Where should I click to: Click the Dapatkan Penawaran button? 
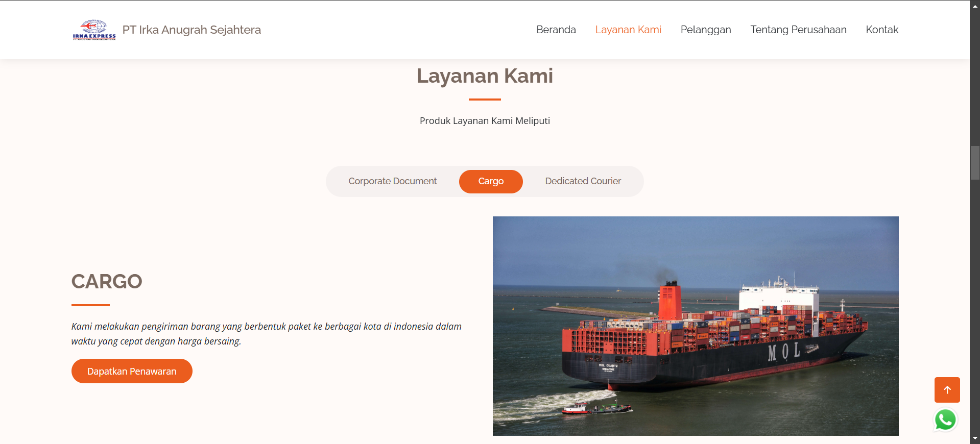point(132,371)
